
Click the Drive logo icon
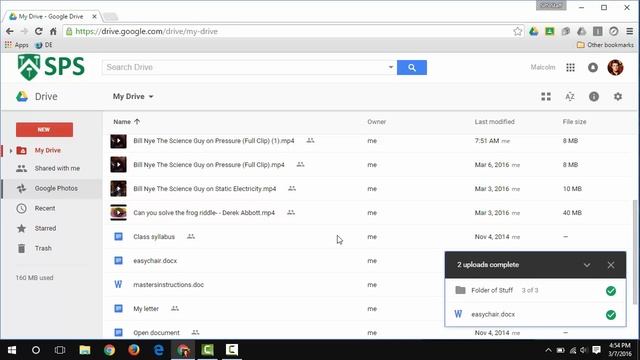[22, 97]
